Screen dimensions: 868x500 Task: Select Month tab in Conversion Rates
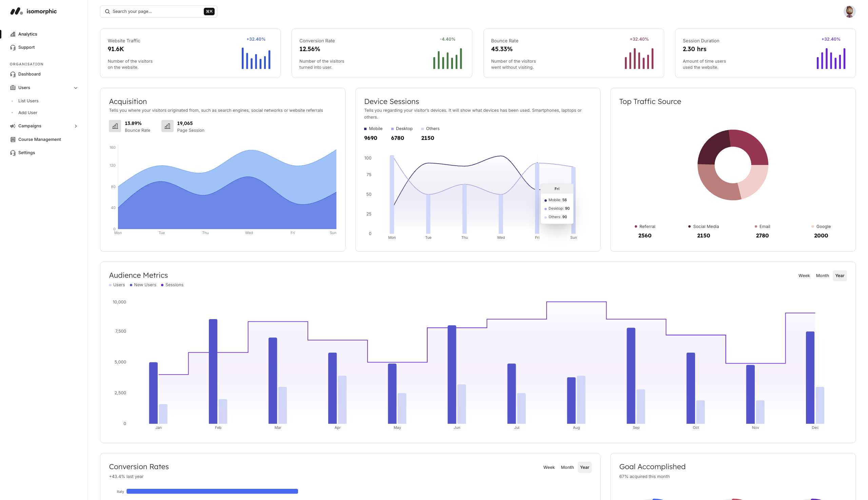(x=567, y=467)
